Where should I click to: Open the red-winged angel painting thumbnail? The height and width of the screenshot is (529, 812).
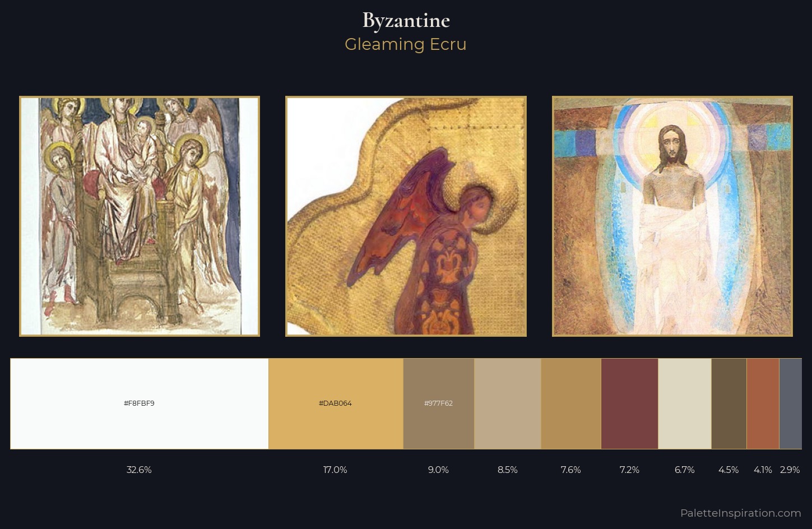[406, 216]
